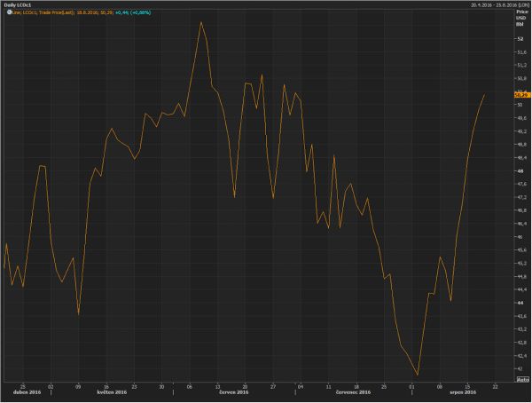Click the 44 price axis label

click(518, 303)
